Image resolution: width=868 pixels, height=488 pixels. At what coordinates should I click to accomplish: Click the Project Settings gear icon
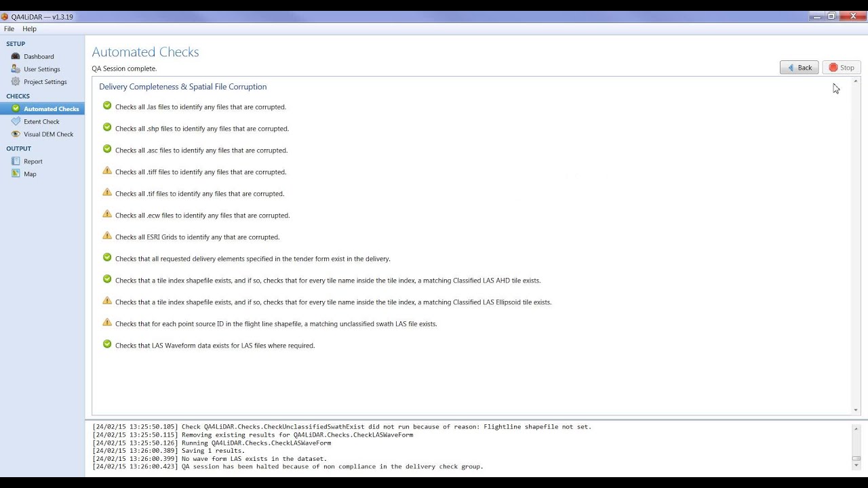tap(16, 81)
